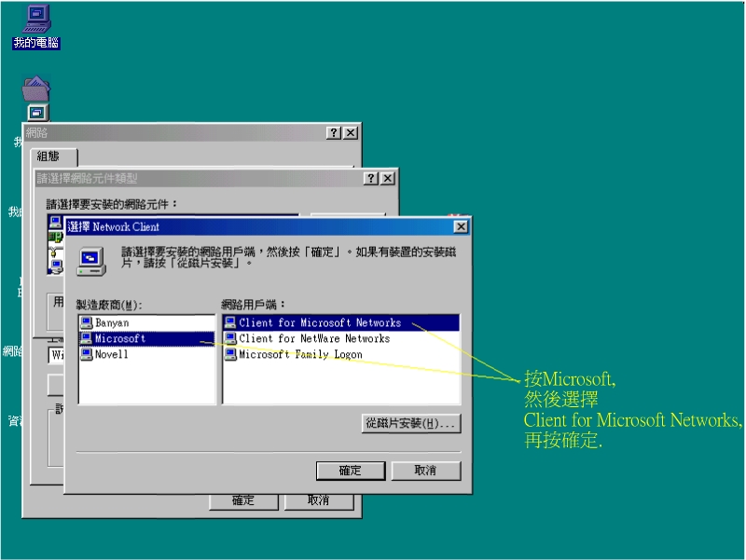Click 取消 button in 網路 window
Viewport: 746px width, 560px height.
[x=319, y=501]
